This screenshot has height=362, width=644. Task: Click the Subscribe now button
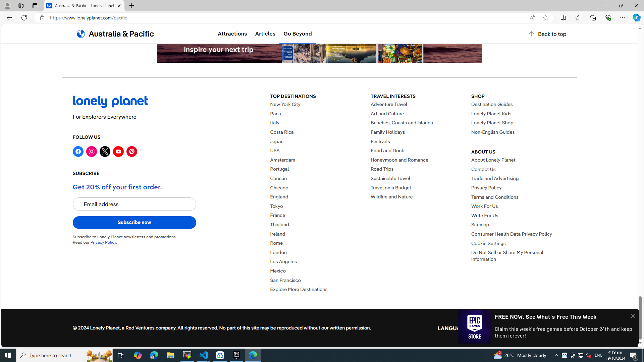[x=134, y=223]
